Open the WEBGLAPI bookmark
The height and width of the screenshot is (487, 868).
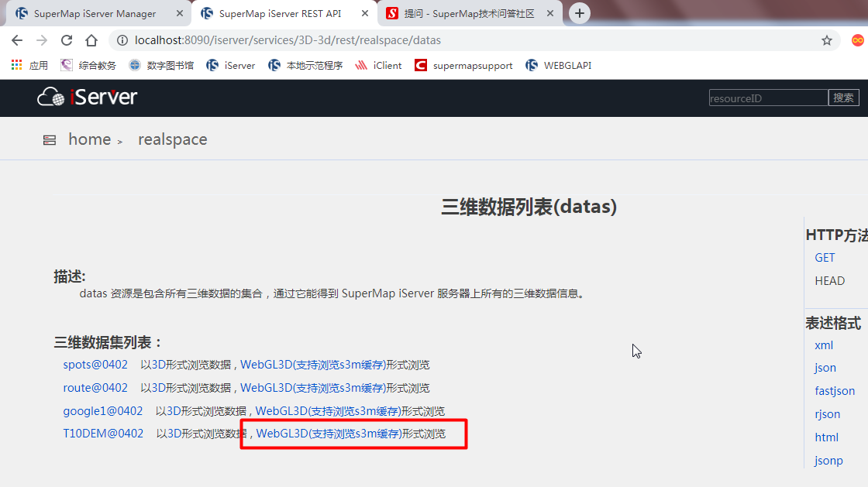(x=559, y=65)
